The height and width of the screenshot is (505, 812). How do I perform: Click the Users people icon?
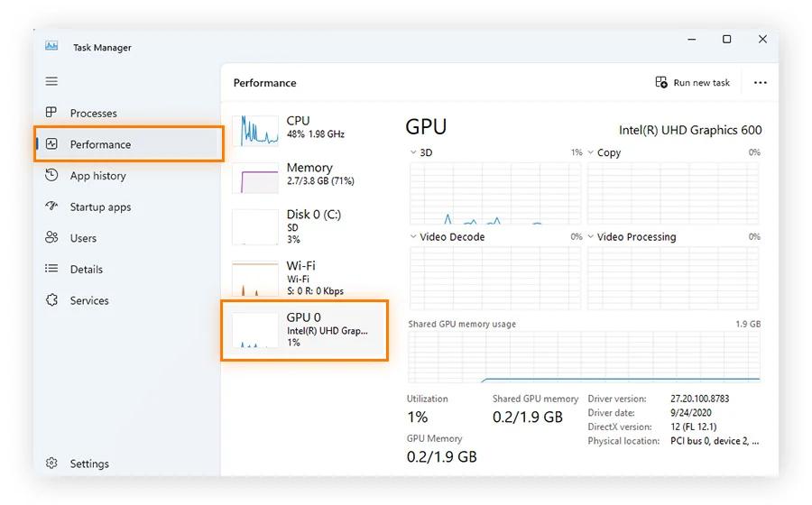51,238
